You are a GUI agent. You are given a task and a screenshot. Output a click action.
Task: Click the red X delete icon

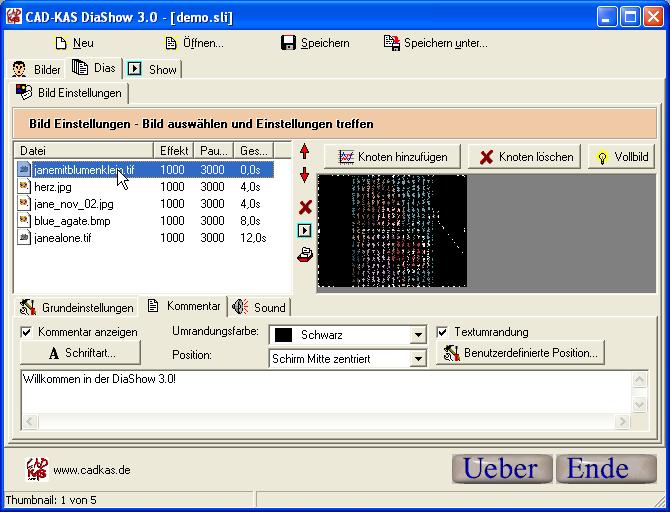click(x=305, y=207)
